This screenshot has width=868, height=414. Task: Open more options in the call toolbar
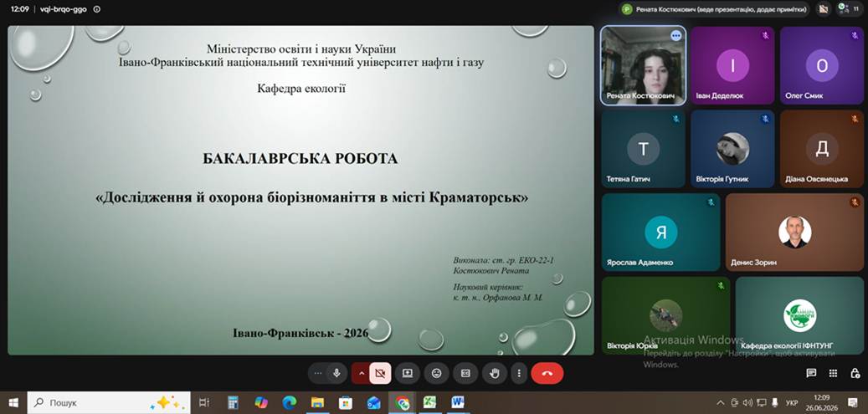pos(519,374)
